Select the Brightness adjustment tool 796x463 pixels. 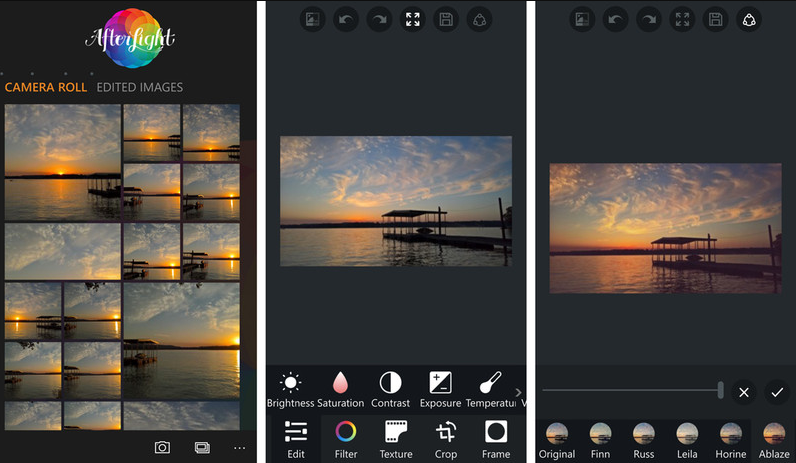290,383
